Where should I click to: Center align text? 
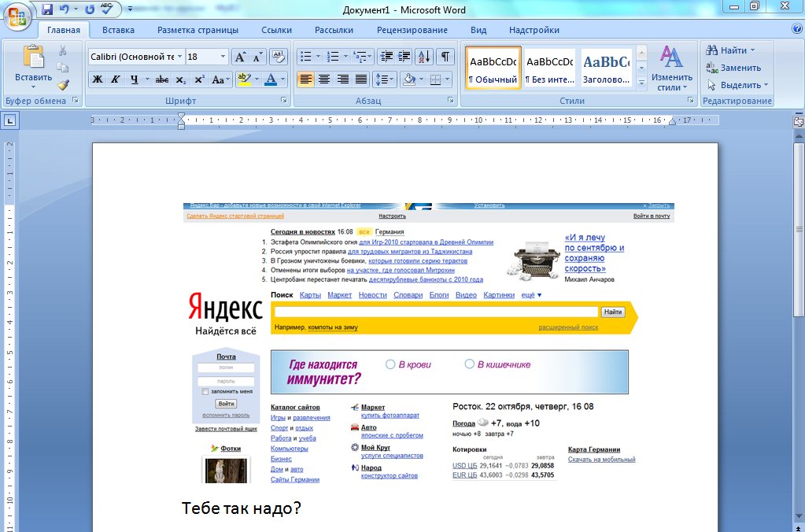click(x=324, y=79)
